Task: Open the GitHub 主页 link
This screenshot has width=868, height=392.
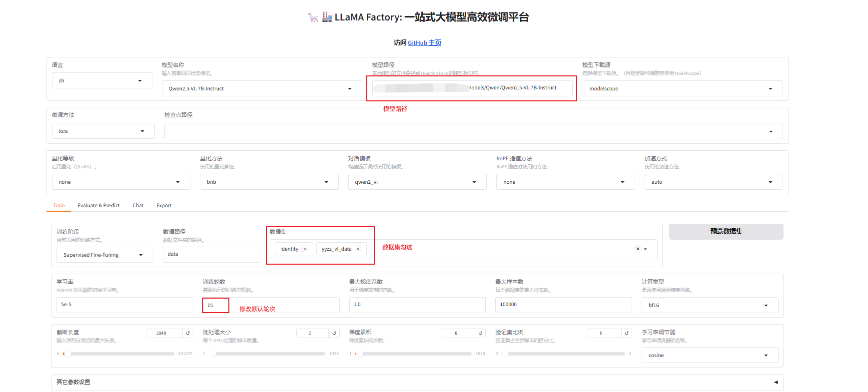Action: click(x=424, y=43)
